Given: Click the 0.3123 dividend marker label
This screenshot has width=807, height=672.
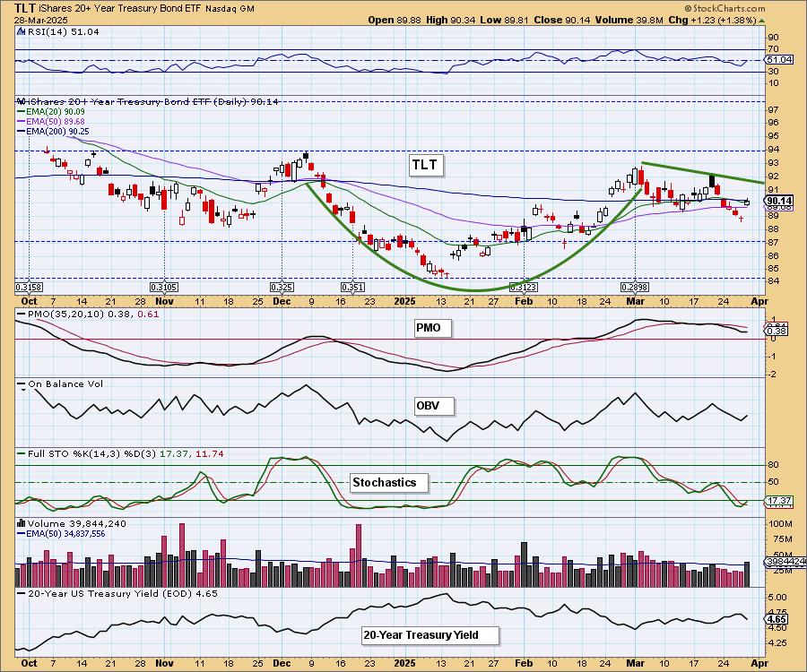Looking at the screenshot, I should pyautogui.click(x=524, y=287).
